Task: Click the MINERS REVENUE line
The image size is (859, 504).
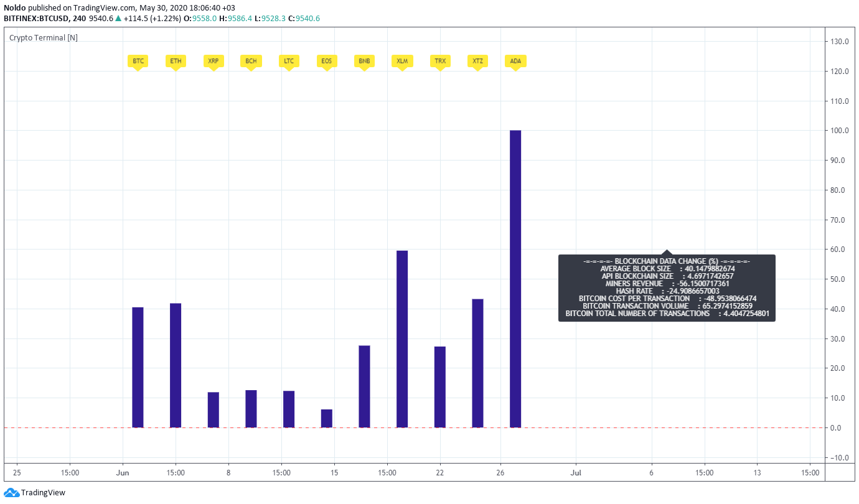Action: coord(667,284)
